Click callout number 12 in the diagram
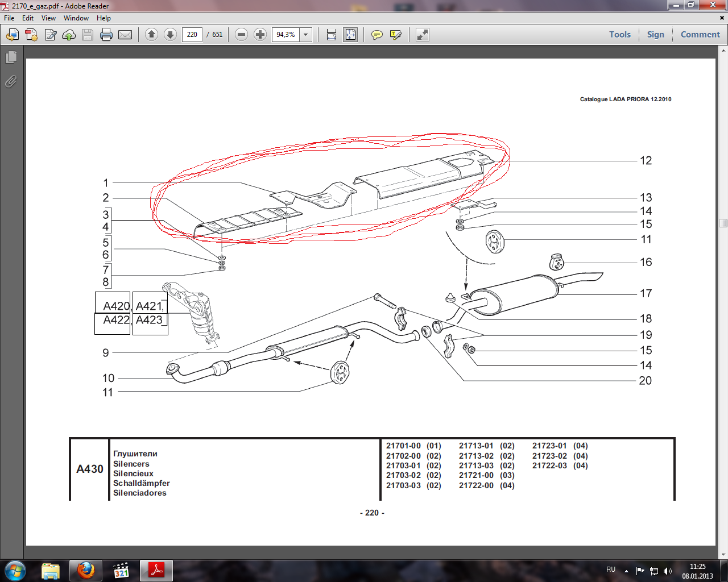The height and width of the screenshot is (582, 728). pos(646,161)
